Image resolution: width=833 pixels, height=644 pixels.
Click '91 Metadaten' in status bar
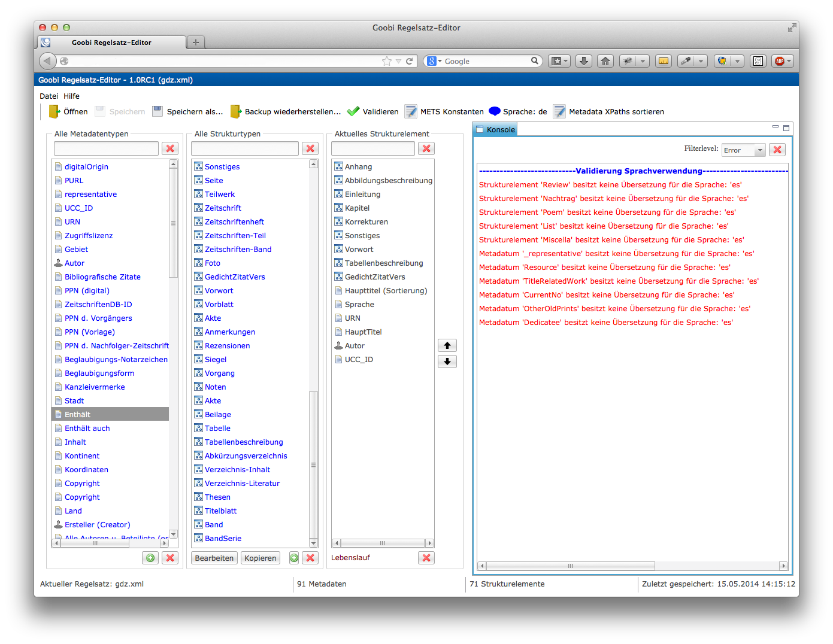tap(322, 584)
